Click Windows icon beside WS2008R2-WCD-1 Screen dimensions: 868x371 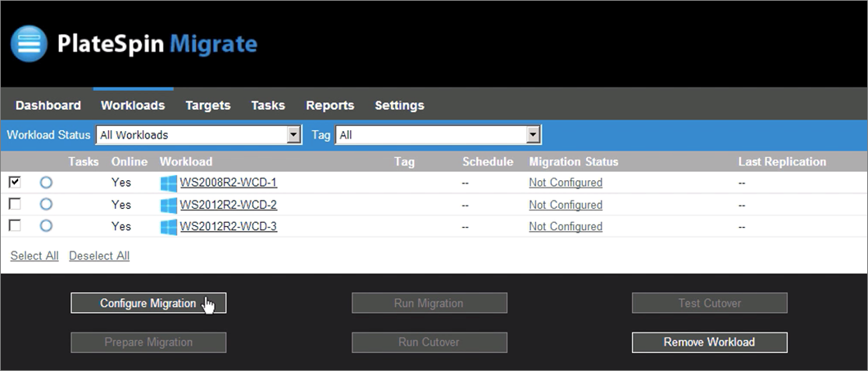(x=169, y=183)
